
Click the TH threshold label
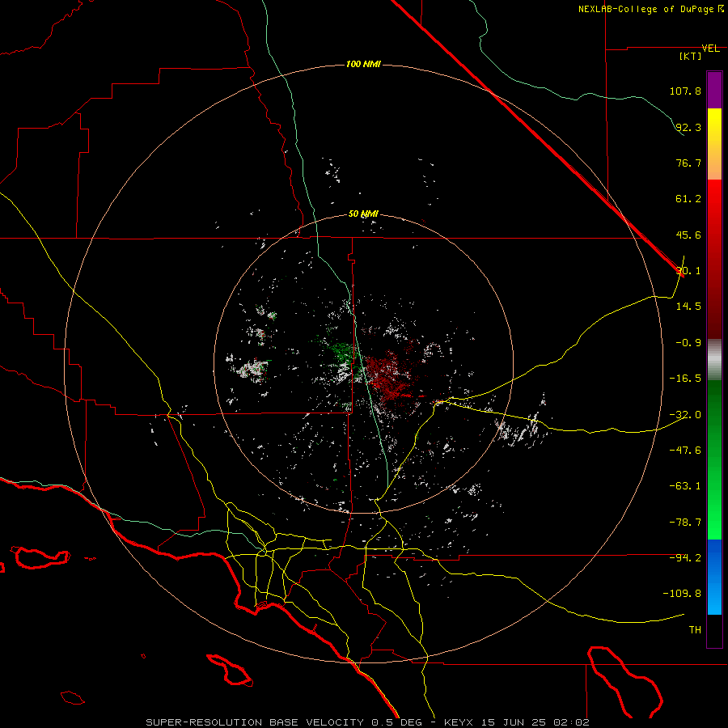click(695, 630)
